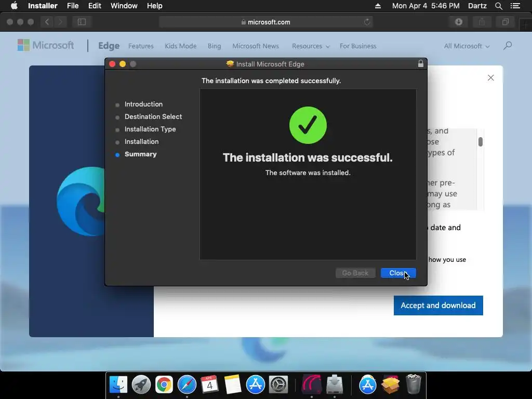This screenshot has width=532, height=399.
Task: Expand the All Microsoft dropdown
Action: point(467,46)
